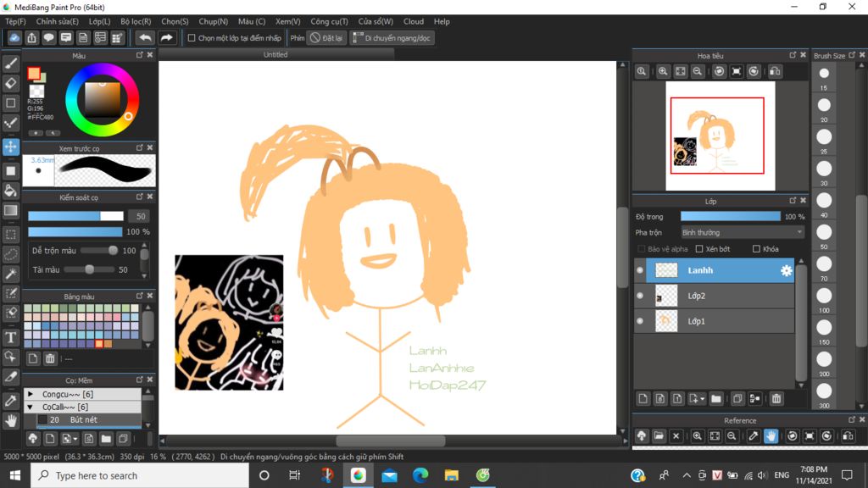
Task: Click the Undo arrow in the toolbar
Action: (x=145, y=38)
